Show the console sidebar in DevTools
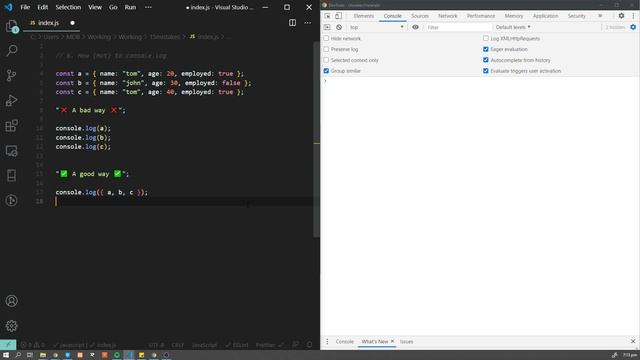Screen dimensions: 640x360 327,27
